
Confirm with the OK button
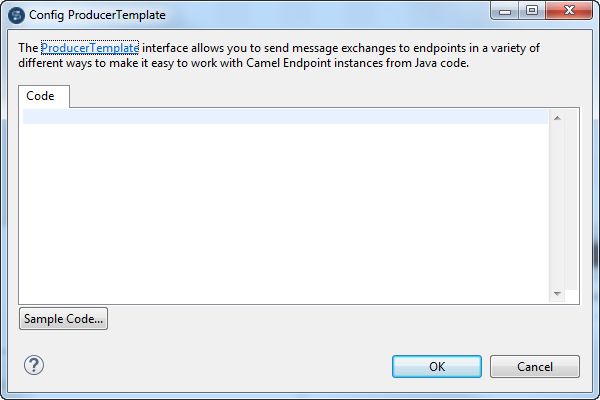437,366
